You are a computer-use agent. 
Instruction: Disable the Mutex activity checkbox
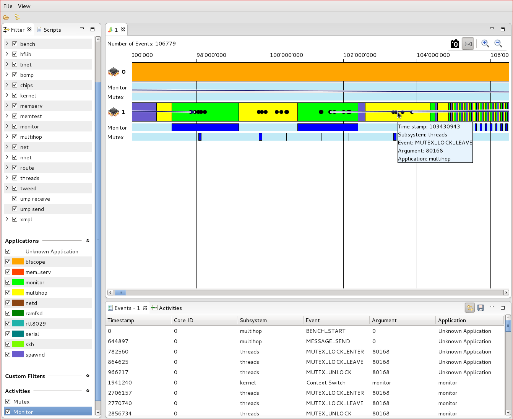click(x=8, y=402)
